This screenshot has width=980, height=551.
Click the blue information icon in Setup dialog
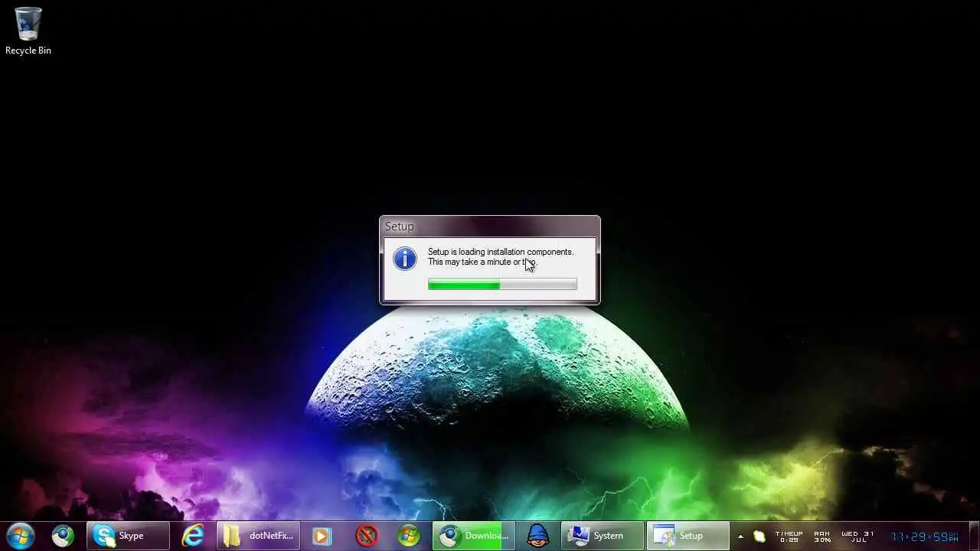(x=405, y=259)
